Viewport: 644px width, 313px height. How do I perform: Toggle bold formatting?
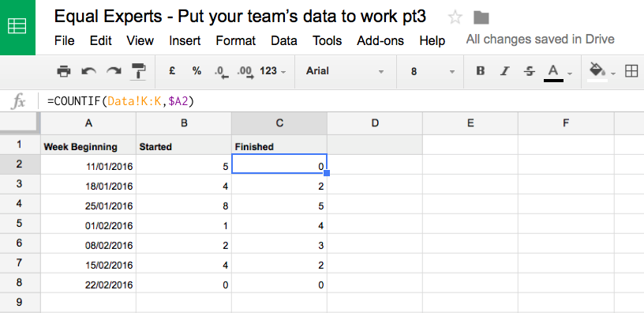[480, 71]
